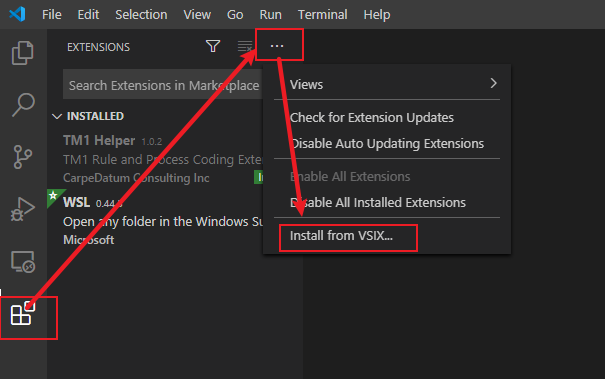
Task: Collapse the INSTALLED section
Action: coord(88,116)
